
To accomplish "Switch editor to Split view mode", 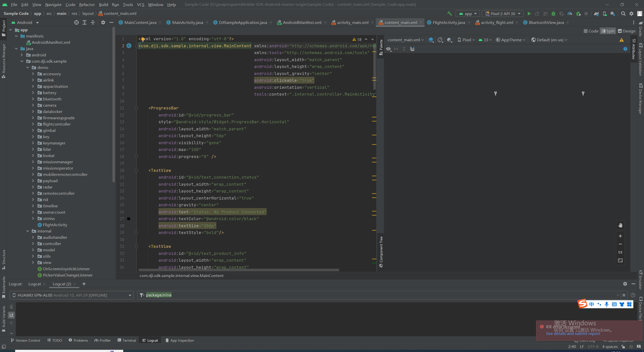I will click(x=608, y=31).
